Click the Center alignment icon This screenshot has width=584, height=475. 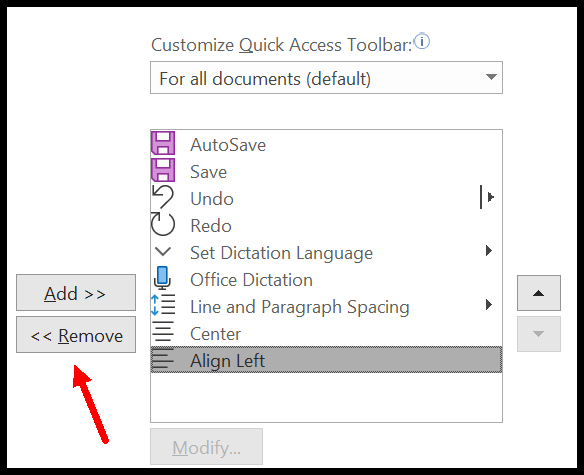tap(163, 332)
